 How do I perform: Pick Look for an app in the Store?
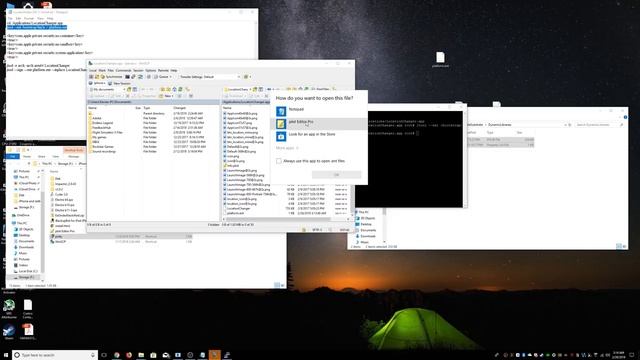click(x=319, y=136)
